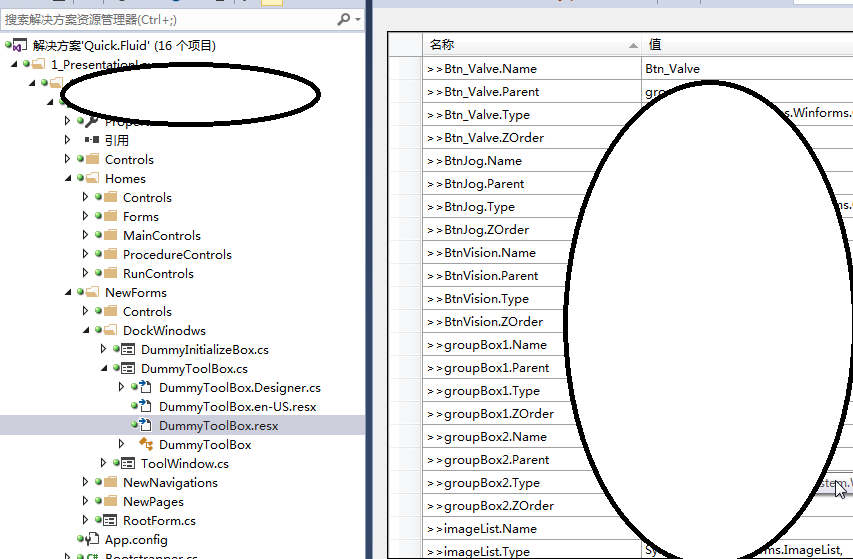Select the DockWinodws folder icon
853x559 pixels.
click(110, 330)
